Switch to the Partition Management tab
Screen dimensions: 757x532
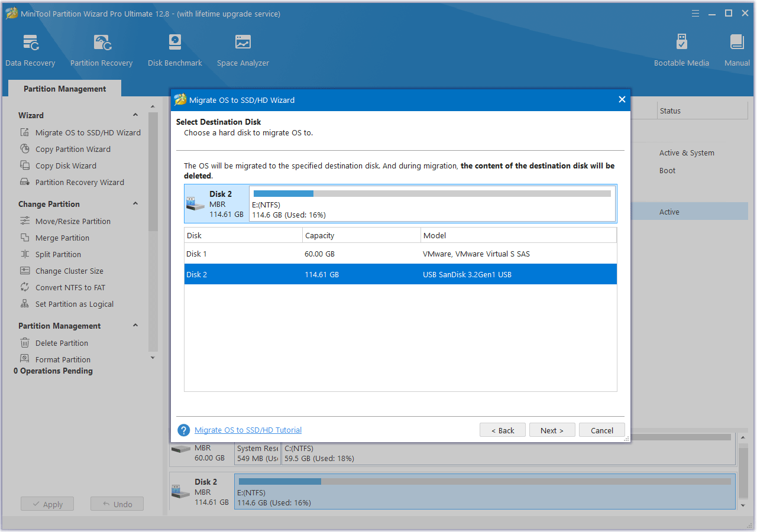click(x=64, y=89)
